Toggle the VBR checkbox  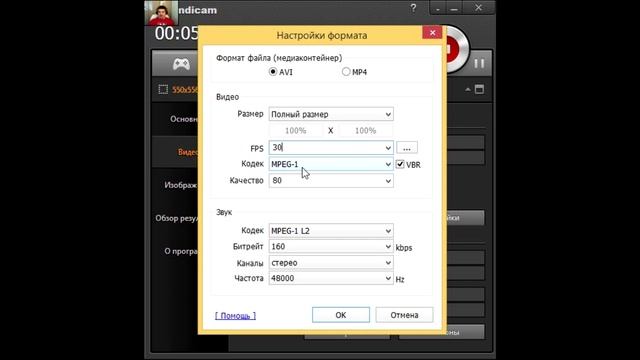(400, 164)
